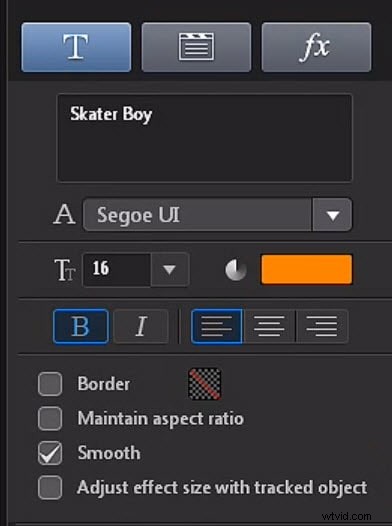Image resolution: width=392 pixels, height=526 pixels.
Task: Click the font face A icon
Action: point(64,214)
